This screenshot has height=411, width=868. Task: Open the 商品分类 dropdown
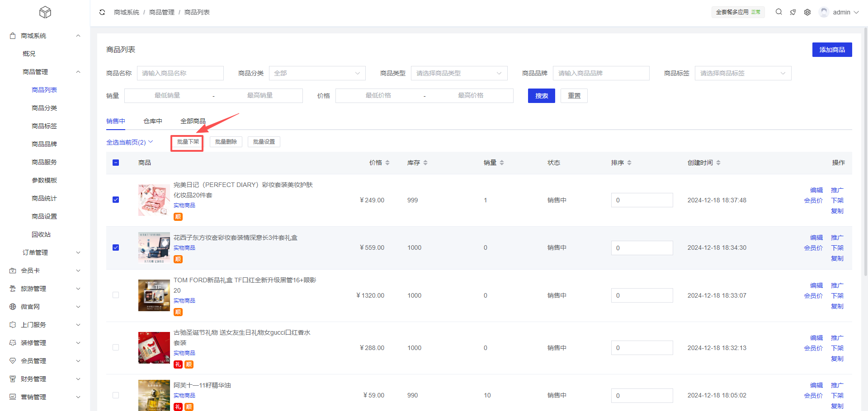click(x=317, y=73)
